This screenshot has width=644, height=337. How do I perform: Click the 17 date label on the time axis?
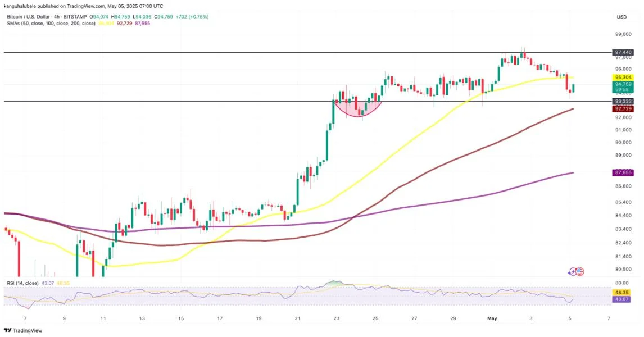(220, 318)
